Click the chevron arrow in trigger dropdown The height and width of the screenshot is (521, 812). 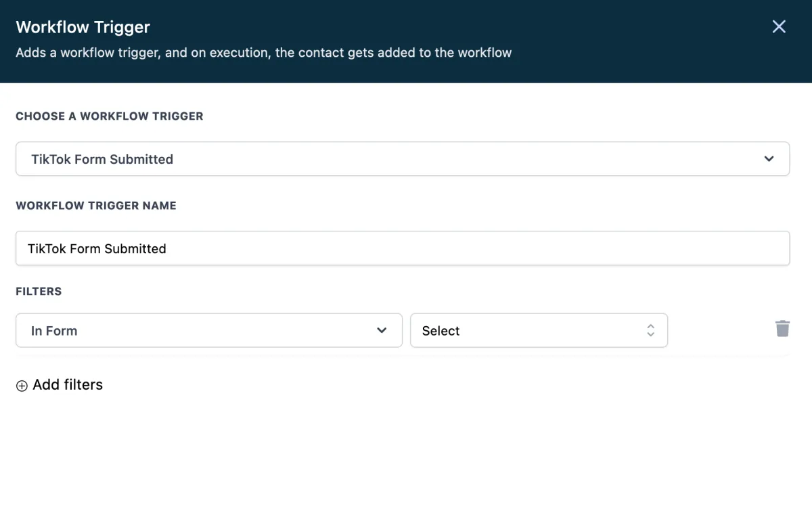[769, 159]
